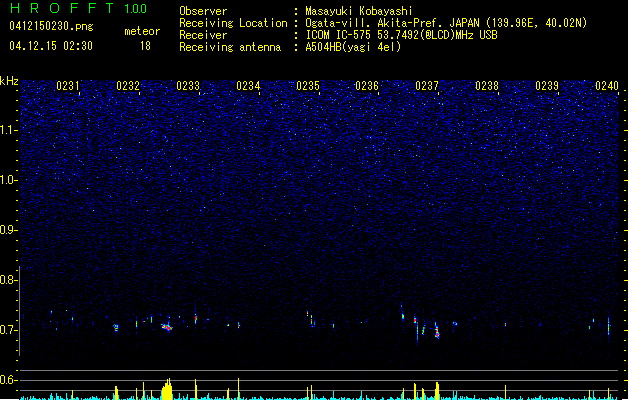Viewport: 629px width, 400px height.
Task: Click the bright meteor echo after 0232
Action: tap(167, 327)
